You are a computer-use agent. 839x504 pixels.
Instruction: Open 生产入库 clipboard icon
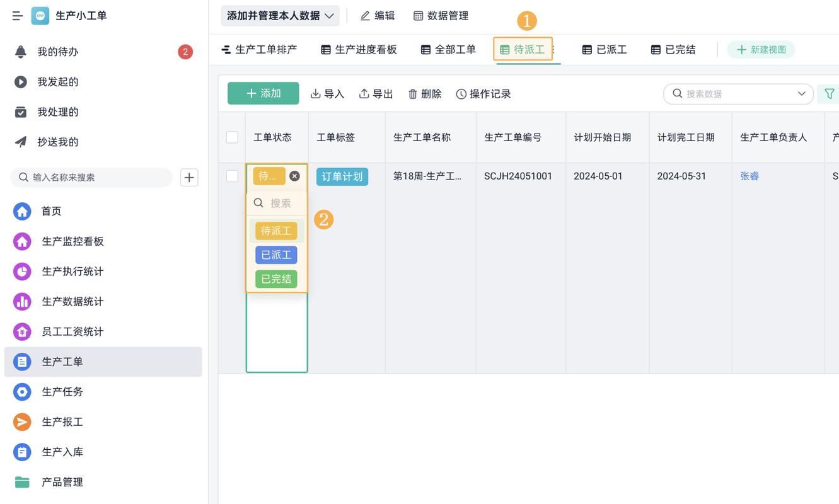(x=22, y=452)
